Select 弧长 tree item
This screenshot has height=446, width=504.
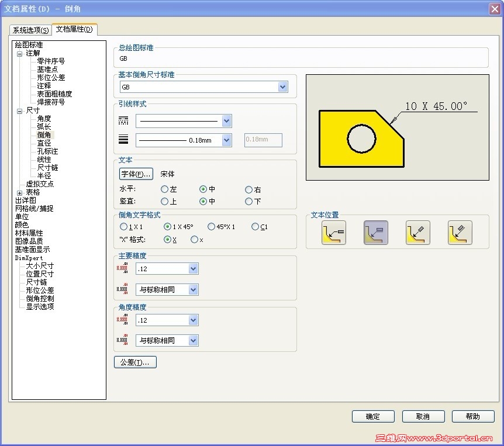click(44, 127)
